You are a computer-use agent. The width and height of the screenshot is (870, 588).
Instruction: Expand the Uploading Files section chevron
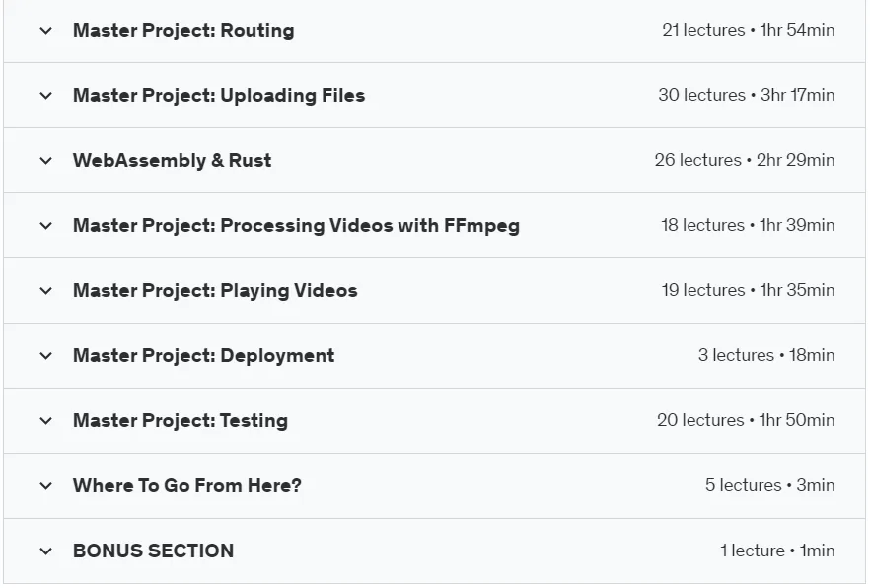point(46,96)
